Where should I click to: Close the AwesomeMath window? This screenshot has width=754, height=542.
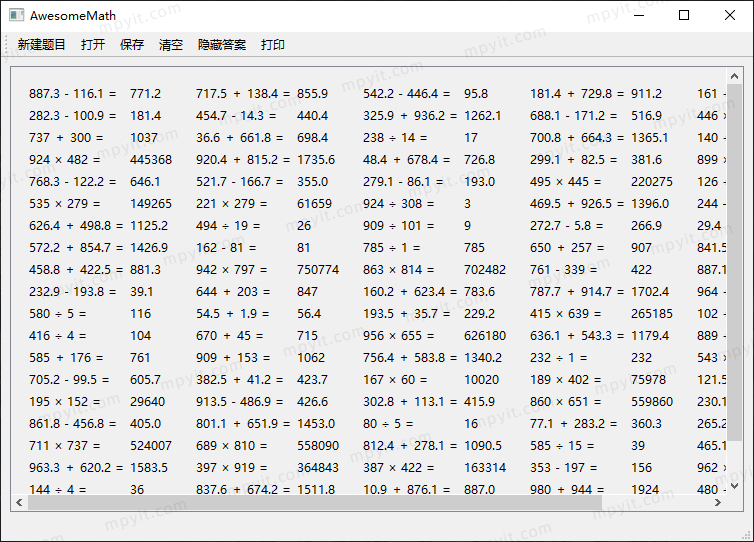(x=729, y=15)
